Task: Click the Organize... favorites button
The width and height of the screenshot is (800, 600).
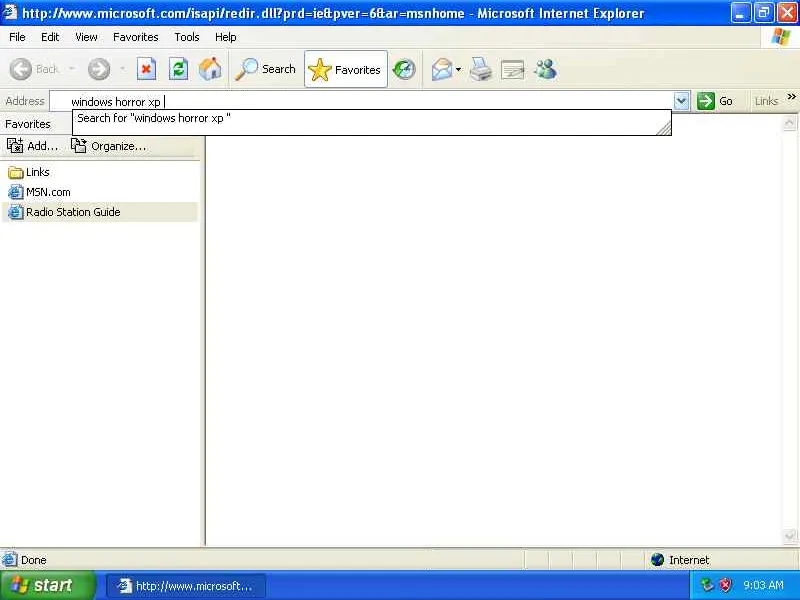Action: (108, 146)
